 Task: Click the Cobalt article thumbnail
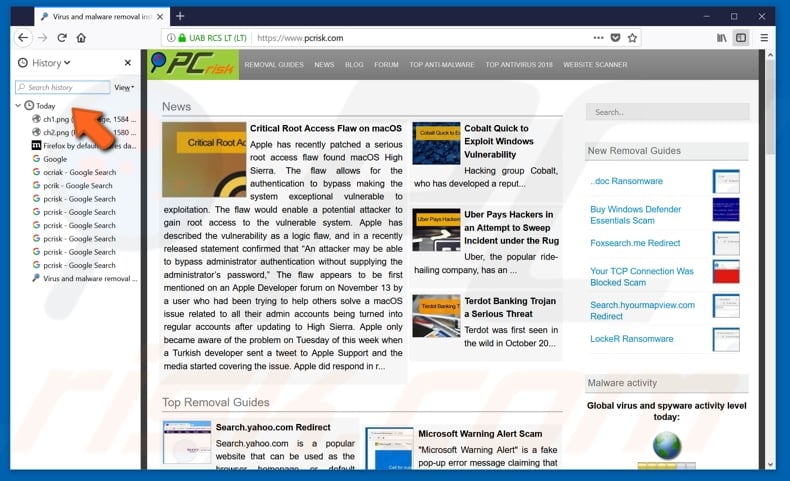coord(436,143)
